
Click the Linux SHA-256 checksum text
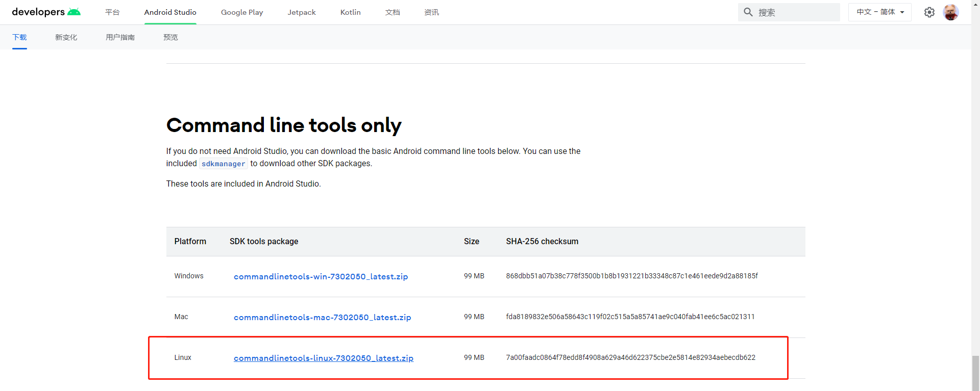[x=630, y=357]
